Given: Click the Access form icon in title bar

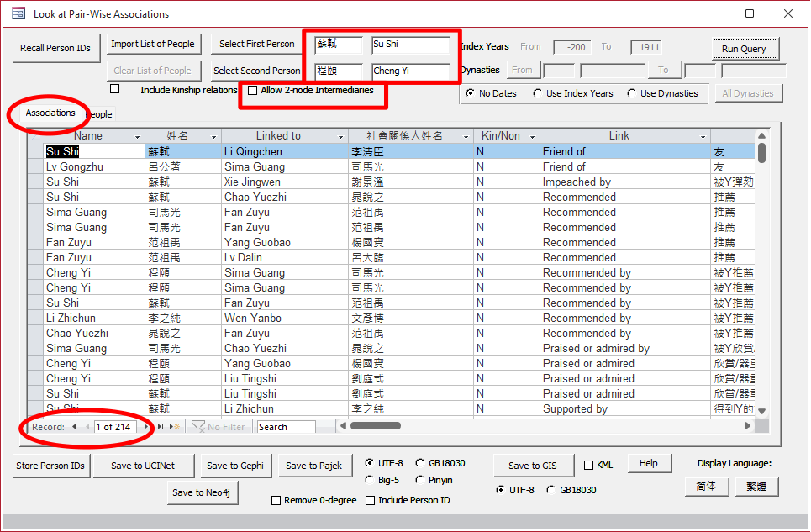Looking at the screenshot, I should click(x=18, y=13).
